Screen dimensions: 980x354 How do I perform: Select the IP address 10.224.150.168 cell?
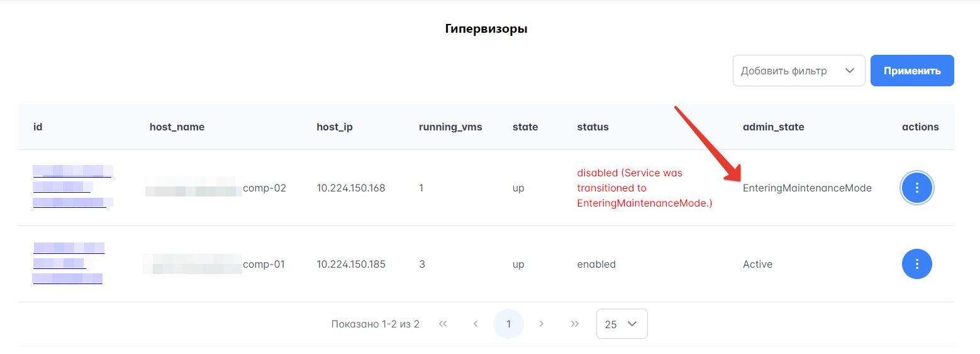point(350,188)
